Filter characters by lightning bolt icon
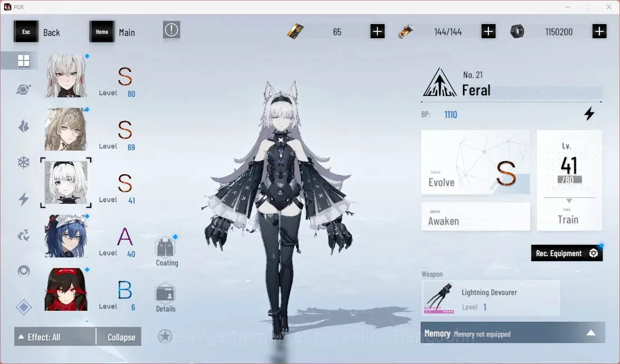This screenshot has height=364, width=620. click(x=24, y=199)
